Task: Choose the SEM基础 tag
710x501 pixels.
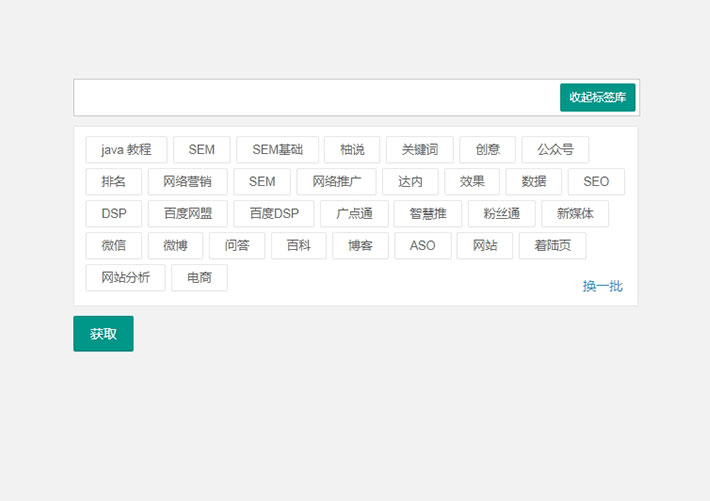Action: [x=277, y=149]
